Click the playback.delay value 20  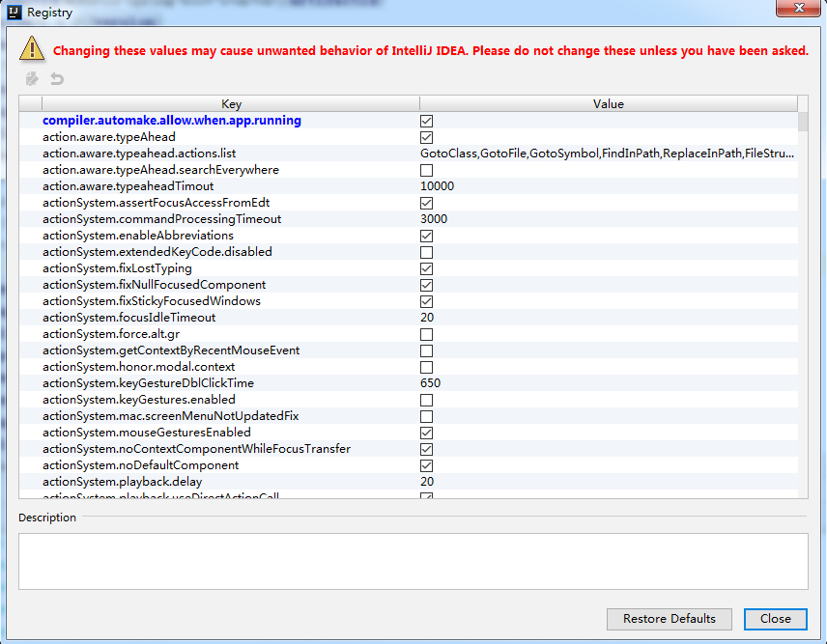coord(427,482)
